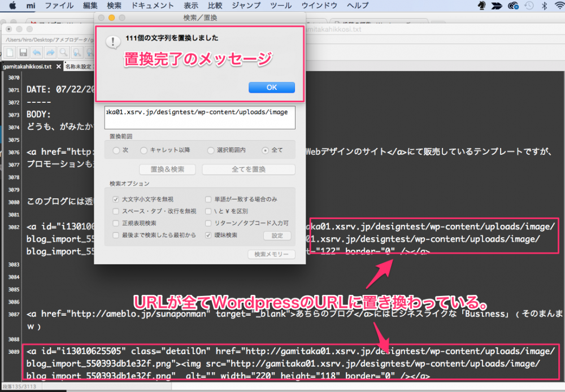Click the exclamation alert icon
Viewport: 565px width, 392px height.
[x=113, y=42]
